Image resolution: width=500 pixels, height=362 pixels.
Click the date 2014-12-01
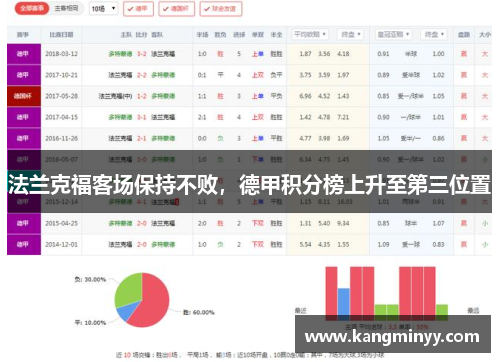pyautogui.click(x=61, y=245)
